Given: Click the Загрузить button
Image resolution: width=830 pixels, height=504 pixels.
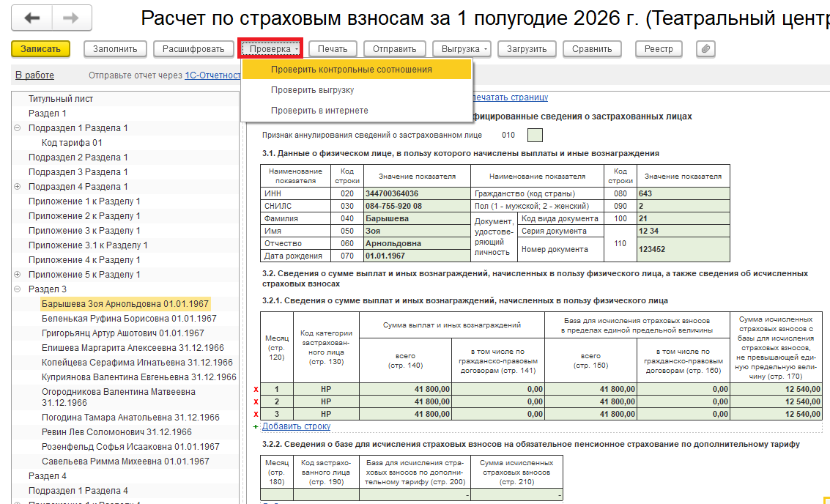Looking at the screenshot, I should (x=527, y=48).
